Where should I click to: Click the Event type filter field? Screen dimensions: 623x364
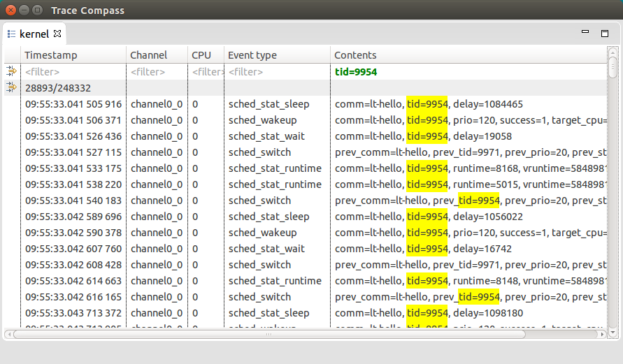pos(276,72)
